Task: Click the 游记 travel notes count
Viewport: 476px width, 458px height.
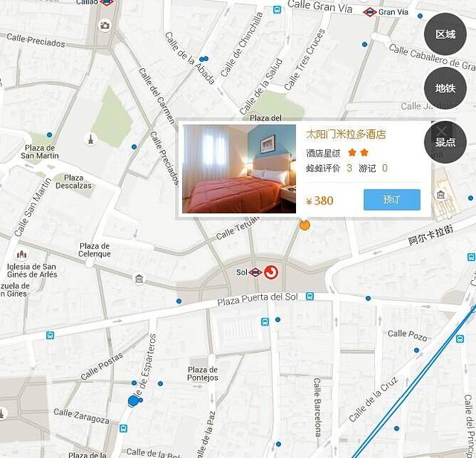Action: (385, 168)
